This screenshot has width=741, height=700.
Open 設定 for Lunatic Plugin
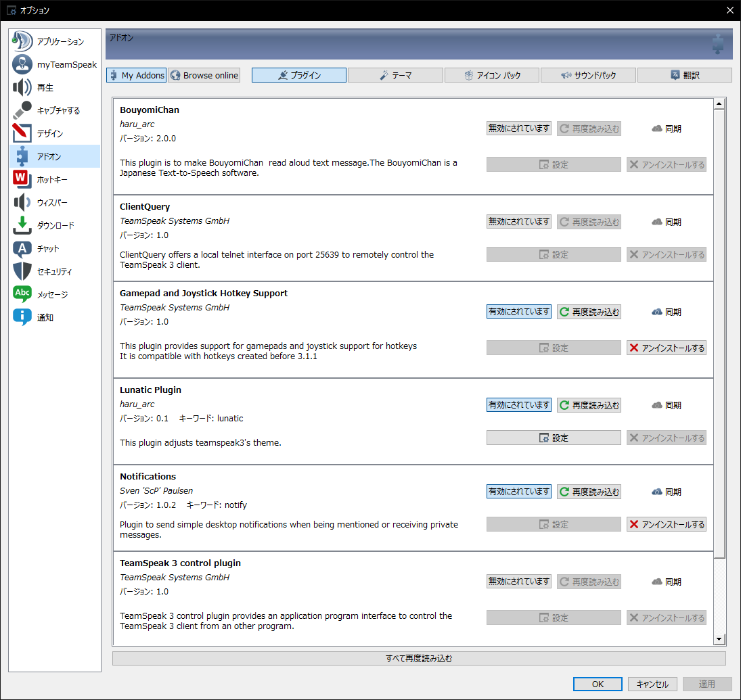pyautogui.click(x=554, y=438)
